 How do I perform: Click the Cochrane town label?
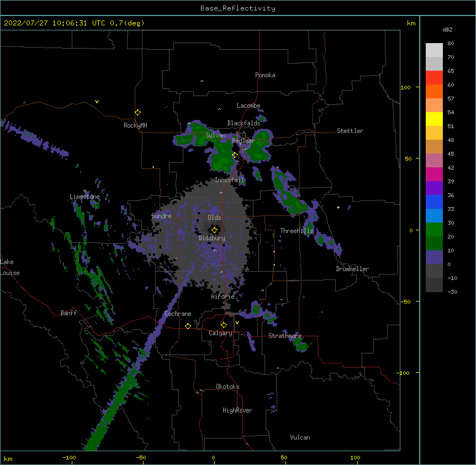point(178,314)
